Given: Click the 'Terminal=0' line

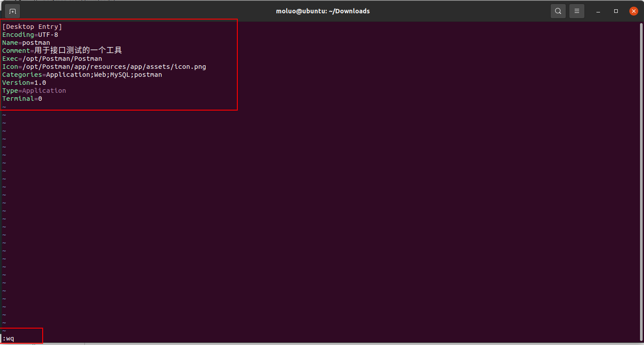Looking at the screenshot, I should [22, 99].
